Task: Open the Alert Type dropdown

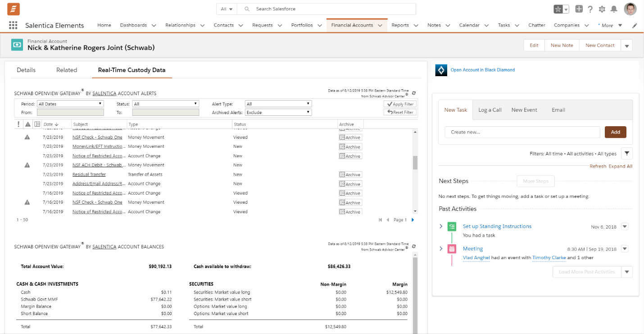Action: pos(278,104)
